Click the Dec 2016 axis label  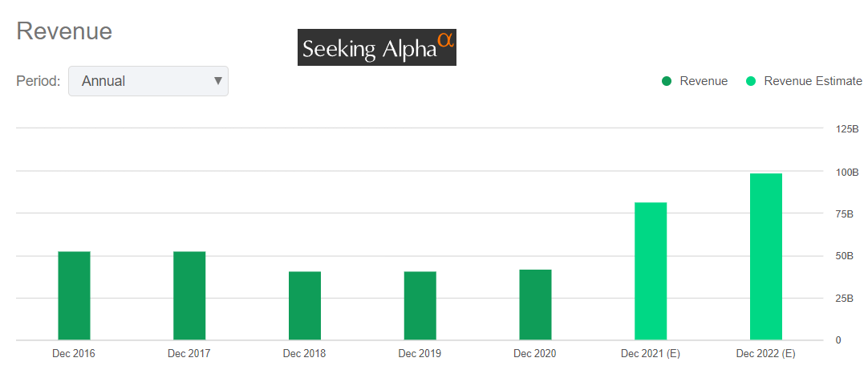coord(74,353)
